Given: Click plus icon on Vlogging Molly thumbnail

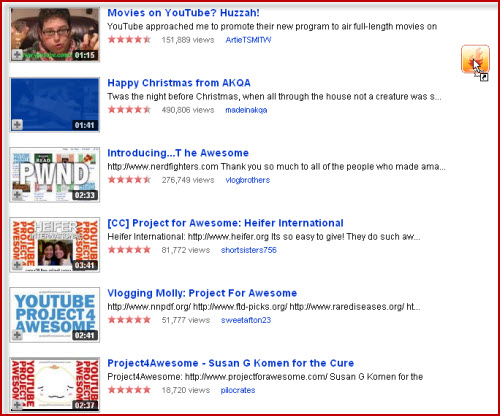Looking at the screenshot, I should (x=17, y=335).
